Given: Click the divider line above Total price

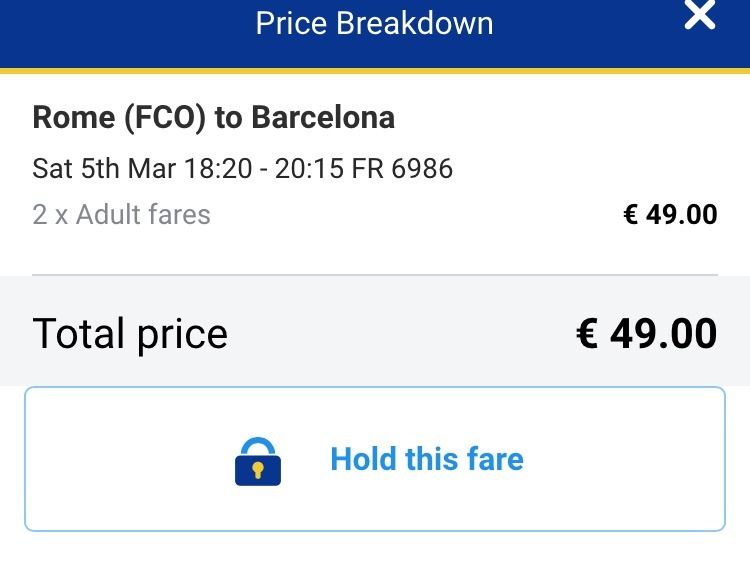Looking at the screenshot, I should pyautogui.click(x=375, y=275).
